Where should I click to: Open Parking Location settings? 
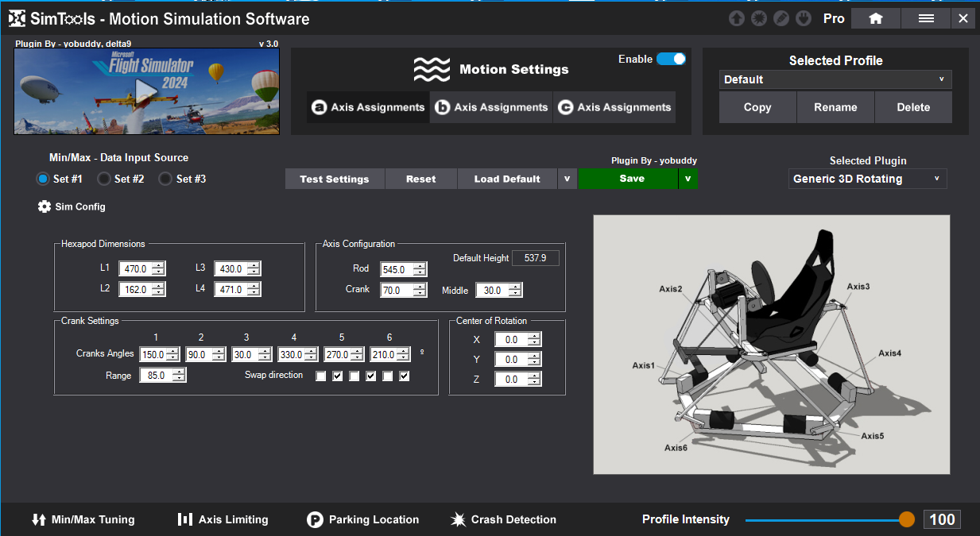click(362, 519)
